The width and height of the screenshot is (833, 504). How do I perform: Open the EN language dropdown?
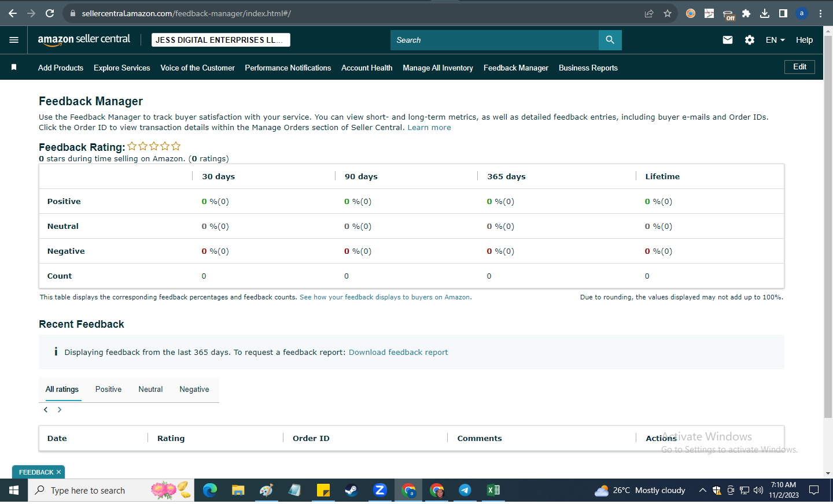[775, 40]
